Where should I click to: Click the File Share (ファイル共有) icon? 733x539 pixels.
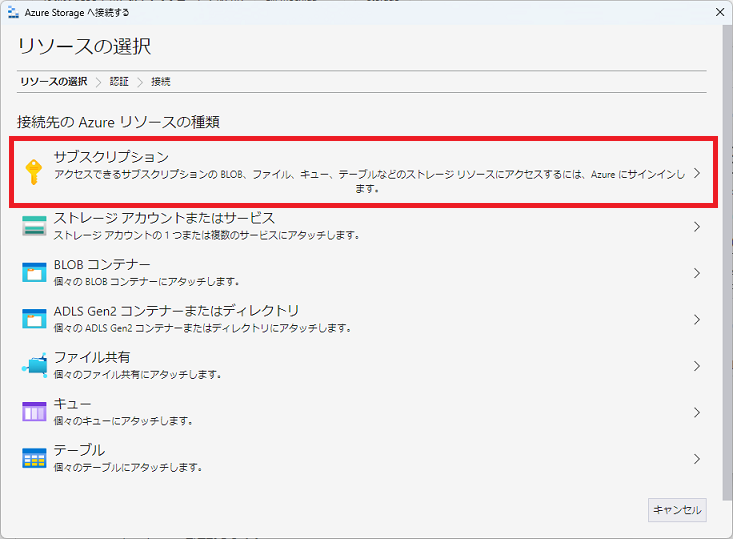(x=34, y=365)
